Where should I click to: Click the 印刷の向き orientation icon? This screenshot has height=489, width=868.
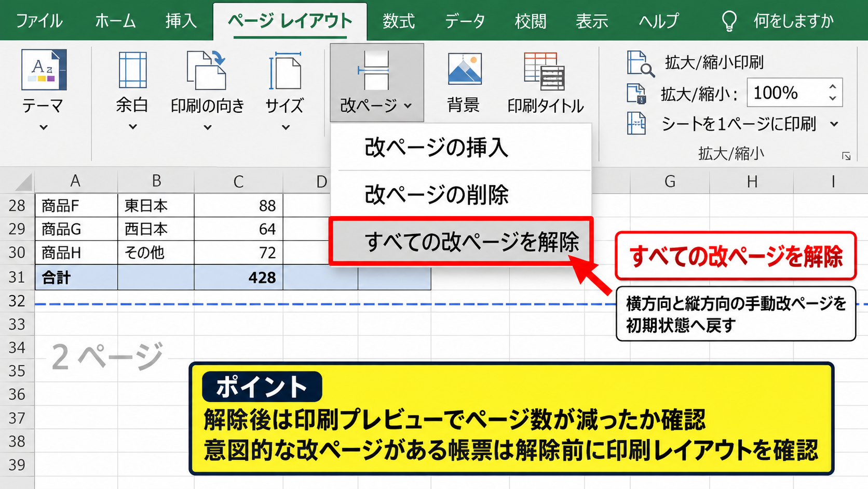(x=207, y=70)
